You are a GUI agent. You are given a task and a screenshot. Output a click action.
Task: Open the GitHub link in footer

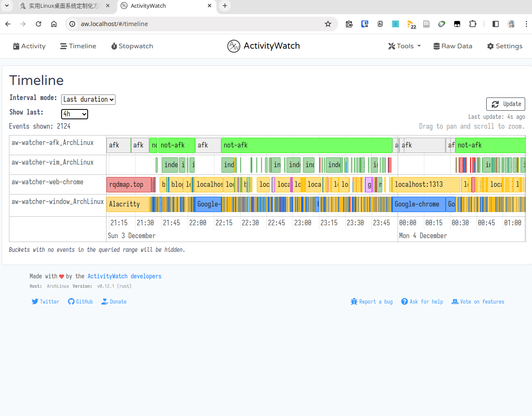pyautogui.click(x=80, y=302)
